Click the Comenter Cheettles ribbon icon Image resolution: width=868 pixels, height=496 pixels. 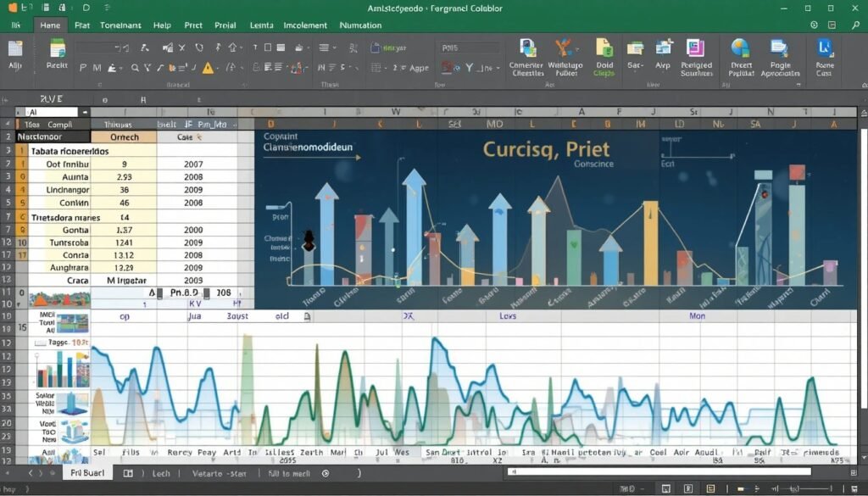(x=527, y=48)
